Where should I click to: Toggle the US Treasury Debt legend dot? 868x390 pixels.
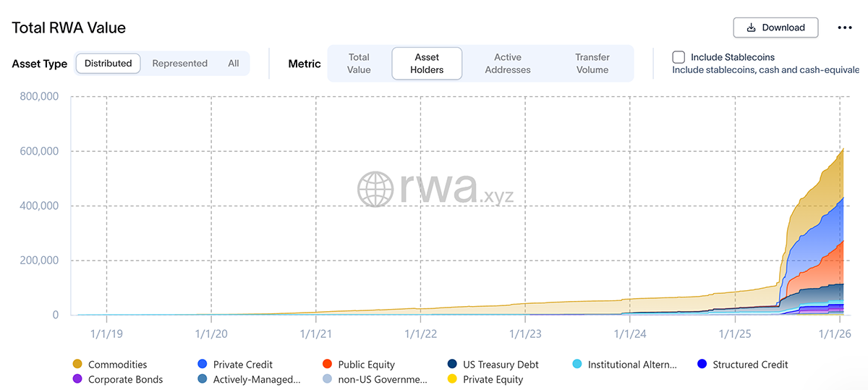pyautogui.click(x=451, y=364)
